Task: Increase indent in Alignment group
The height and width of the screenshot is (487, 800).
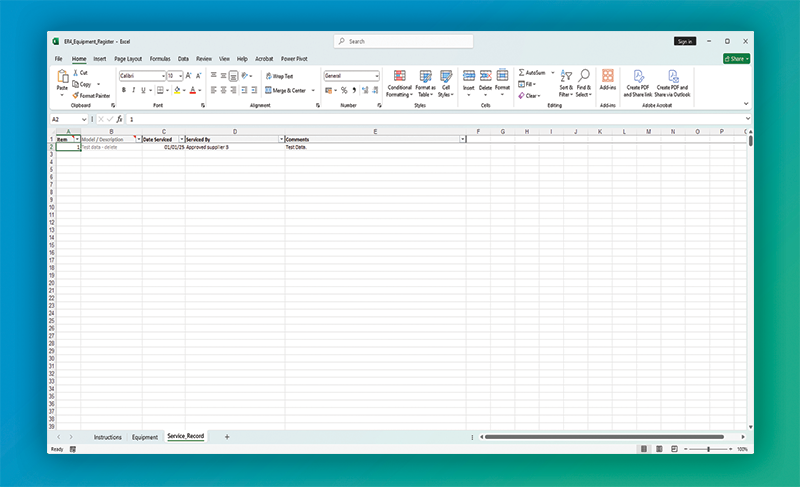Action: 254,90
